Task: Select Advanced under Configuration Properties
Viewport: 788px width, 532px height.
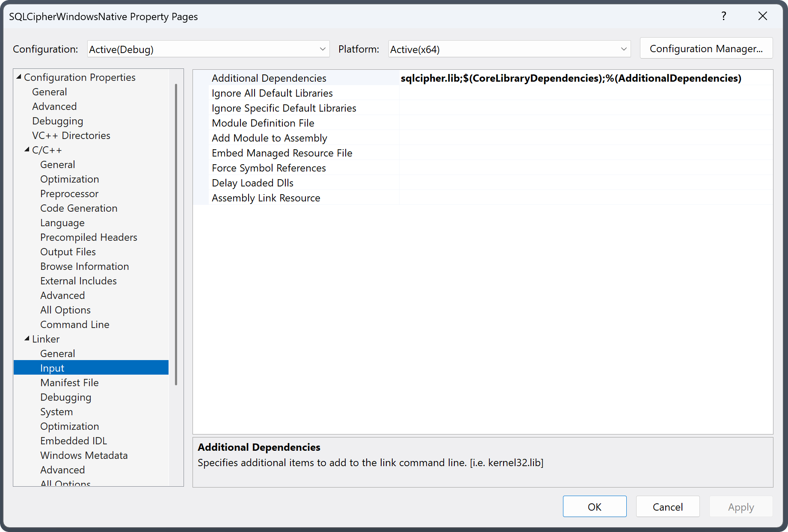Action: (54, 106)
